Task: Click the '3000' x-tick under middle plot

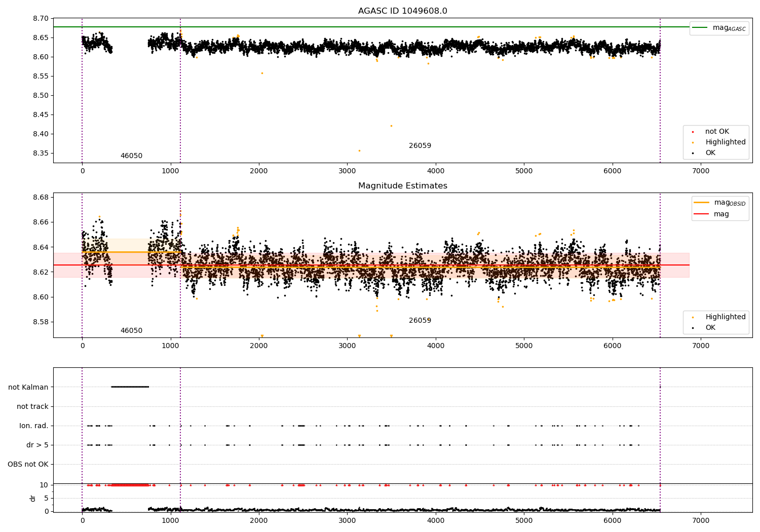Action: coord(347,346)
